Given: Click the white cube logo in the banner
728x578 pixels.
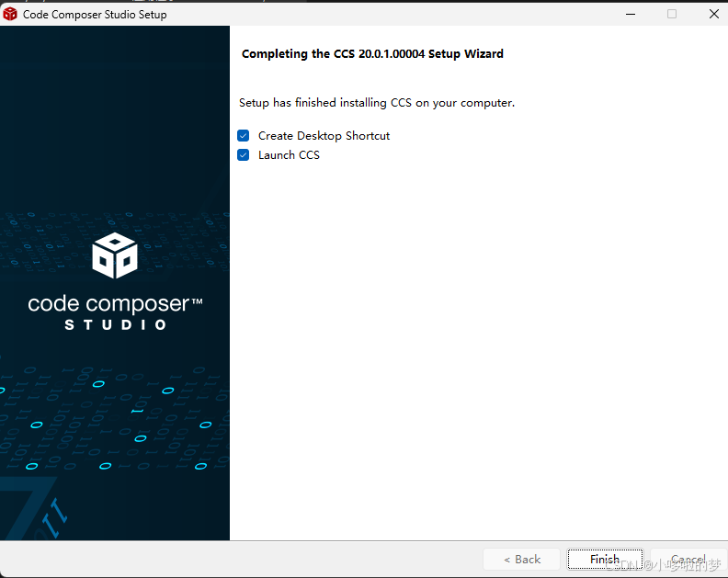Looking at the screenshot, I should [x=115, y=255].
